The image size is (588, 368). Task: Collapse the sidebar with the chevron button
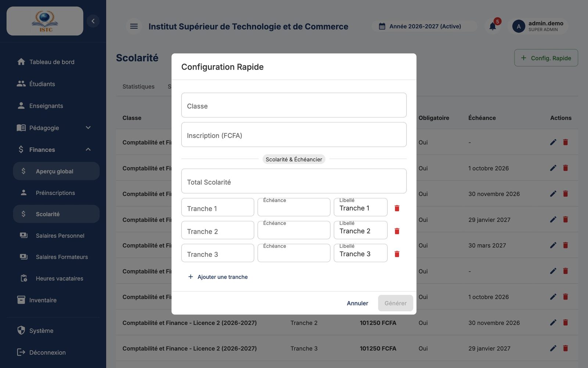[x=93, y=21]
